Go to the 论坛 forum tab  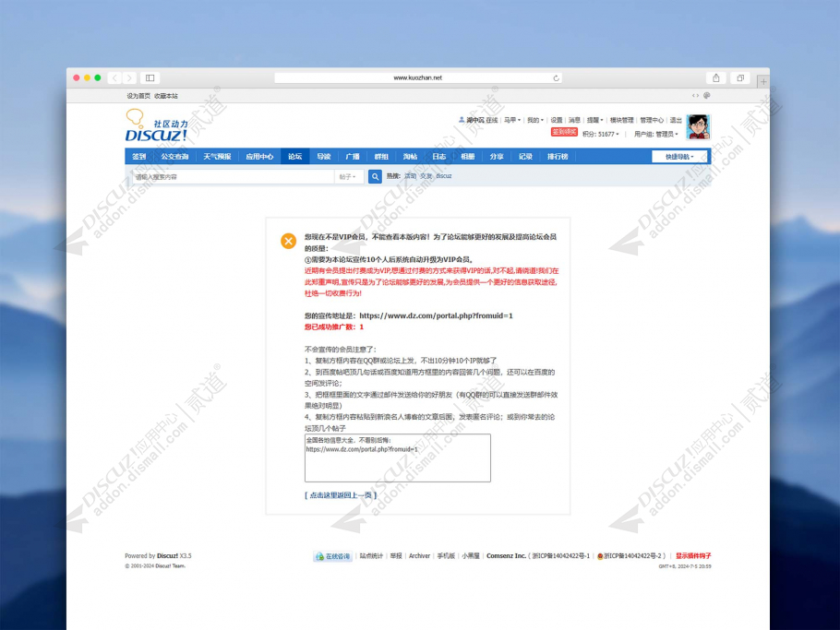click(x=294, y=157)
